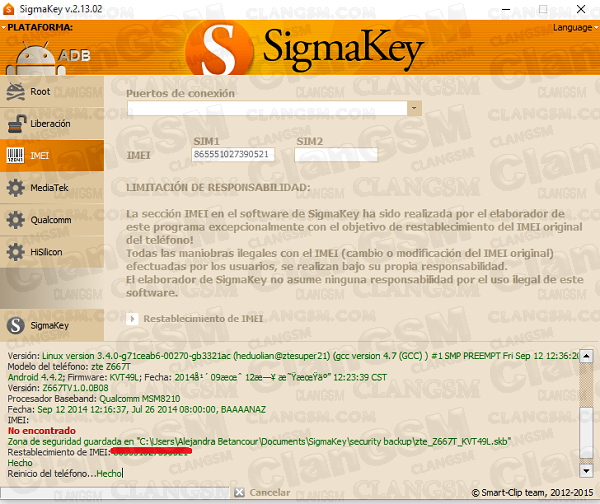This screenshot has height=504, width=600.
Task: Click the standalone 'Hecho' log line
Action: (20, 463)
